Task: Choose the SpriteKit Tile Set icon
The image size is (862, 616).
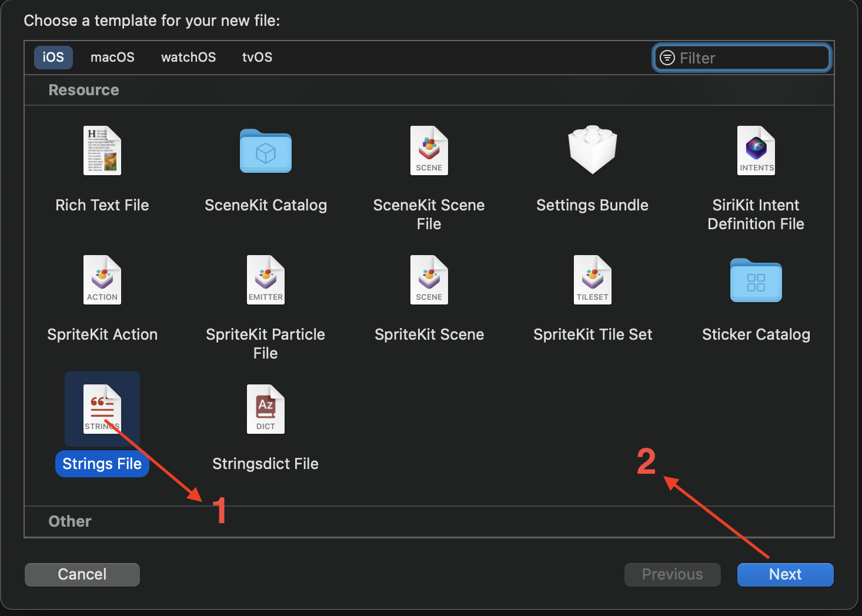Action: (x=593, y=280)
